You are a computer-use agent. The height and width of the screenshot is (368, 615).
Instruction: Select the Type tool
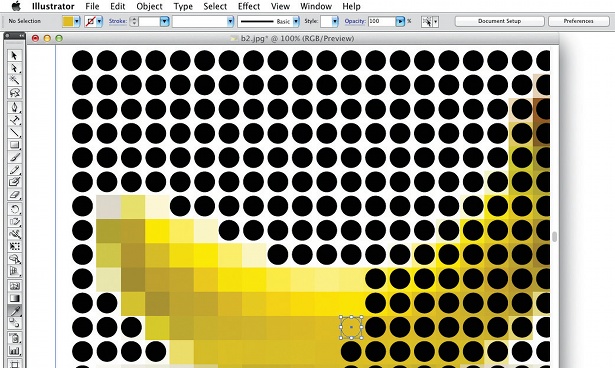tap(15, 120)
